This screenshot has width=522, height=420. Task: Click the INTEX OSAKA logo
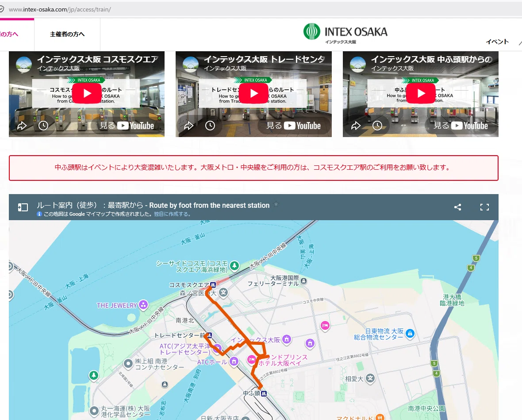coord(345,33)
